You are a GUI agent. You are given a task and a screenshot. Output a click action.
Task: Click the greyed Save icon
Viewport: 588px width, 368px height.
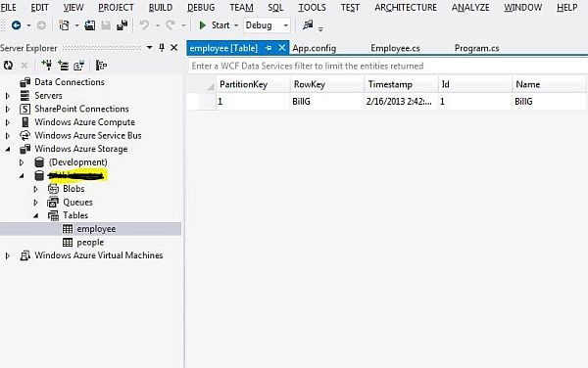(x=106, y=25)
